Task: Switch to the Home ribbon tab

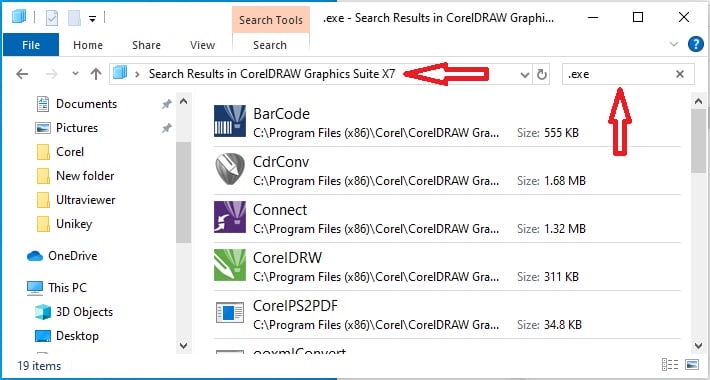Action: 88,45
